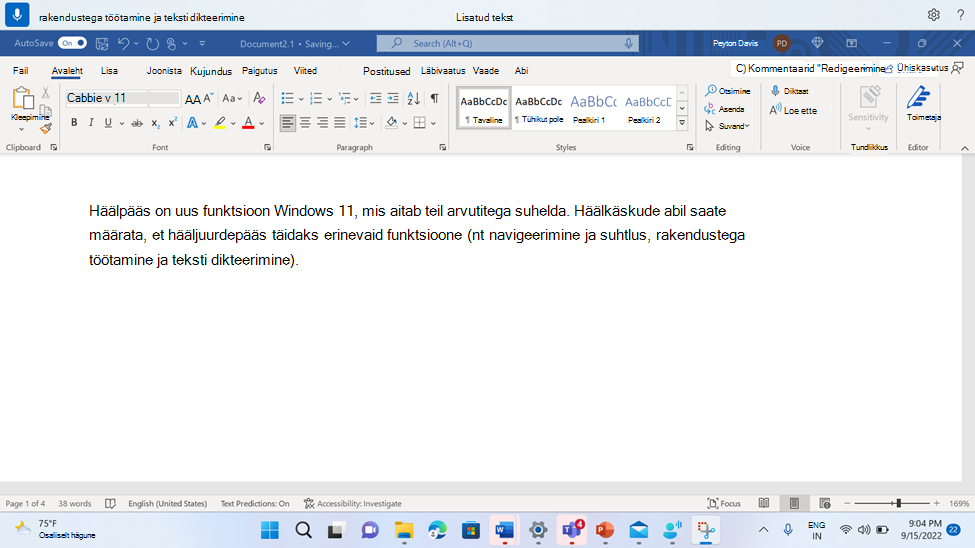Switch to the Kujundus tab

pyautogui.click(x=211, y=71)
